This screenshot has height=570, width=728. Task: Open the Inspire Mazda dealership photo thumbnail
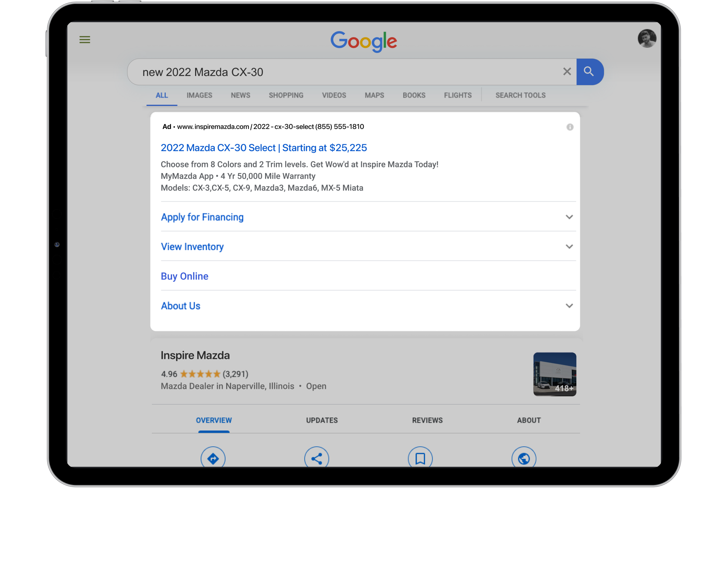pyautogui.click(x=554, y=374)
